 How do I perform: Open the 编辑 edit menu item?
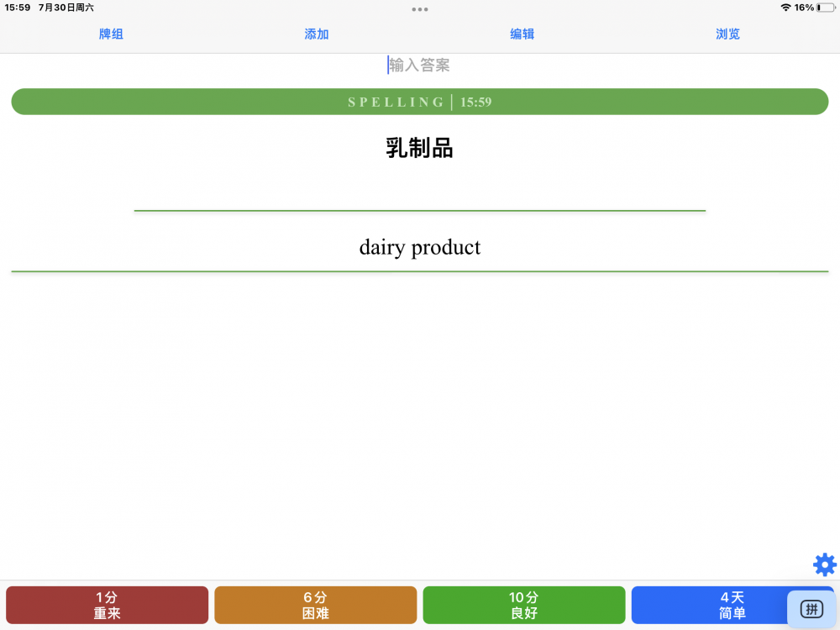522,34
